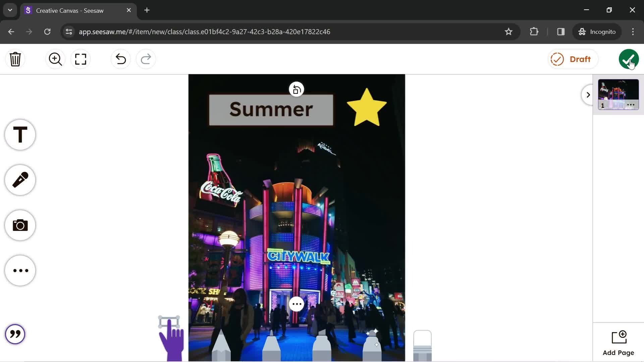Image resolution: width=644 pixels, height=362 pixels.
Task: Expand page 1 options menu
Action: [631, 105]
